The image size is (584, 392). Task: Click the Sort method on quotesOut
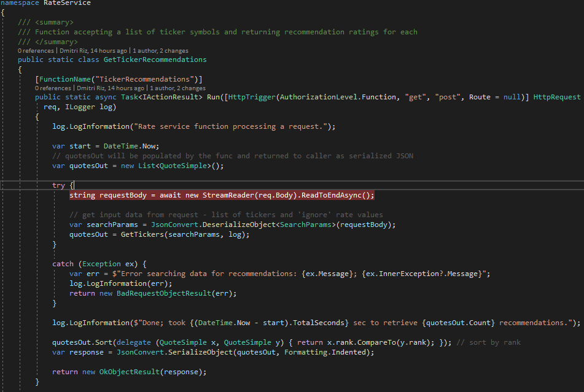point(104,342)
